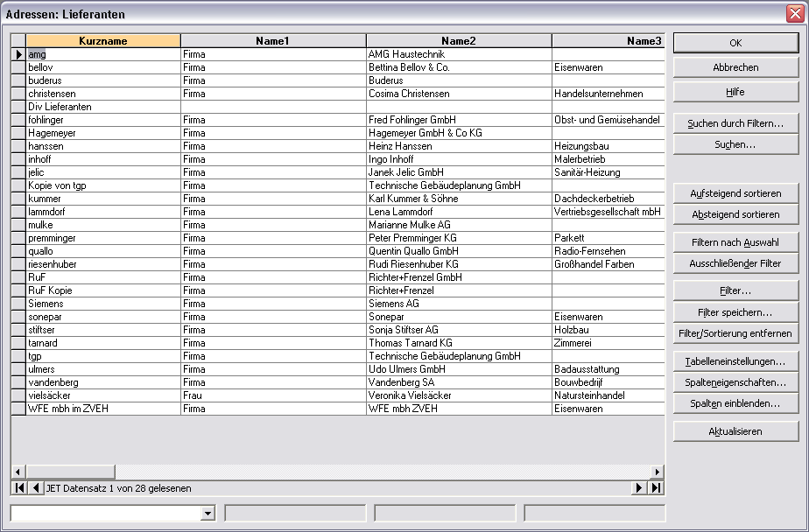809x532 pixels.
Task: Close the Adressen: Lieferanten dialog
Action: (x=795, y=14)
